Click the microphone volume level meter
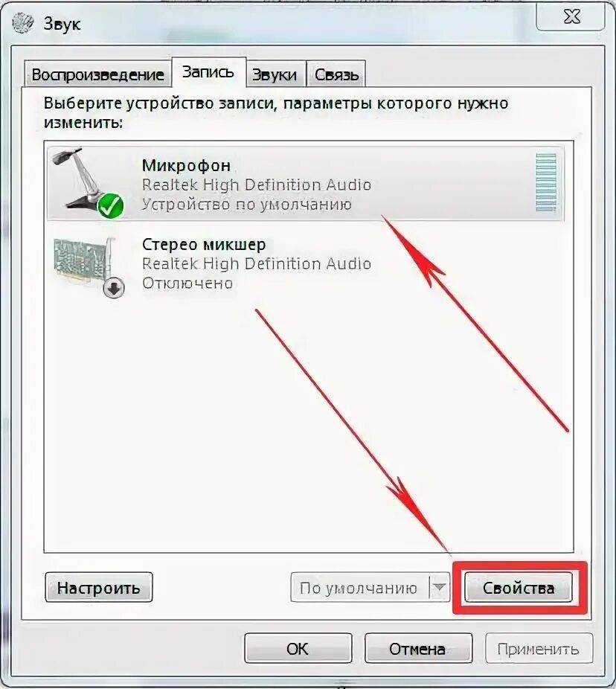This screenshot has height=689, width=616. click(x=546, y=182)
